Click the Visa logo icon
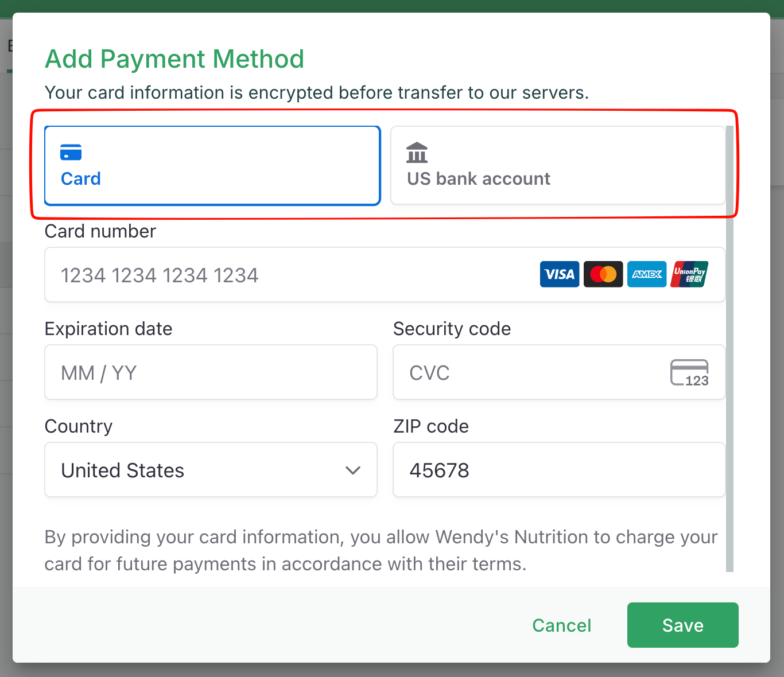 [x=559, y=274]
